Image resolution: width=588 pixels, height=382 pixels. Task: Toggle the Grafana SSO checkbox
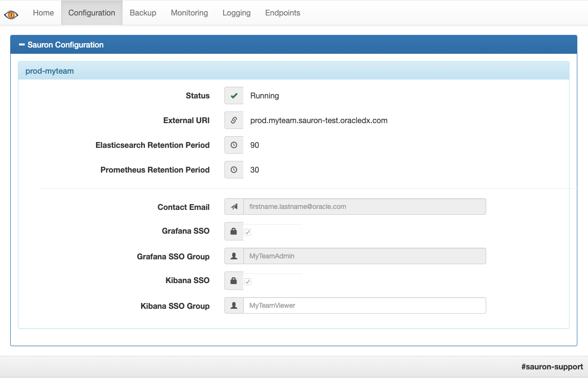coord(248,232)
